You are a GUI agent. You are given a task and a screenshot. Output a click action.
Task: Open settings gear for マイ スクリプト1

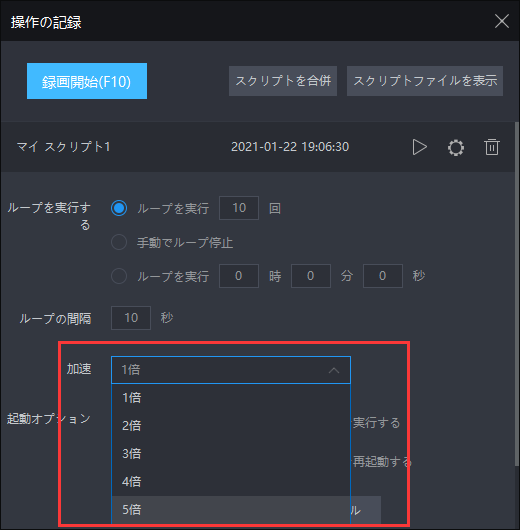click(x=456, y=147)
